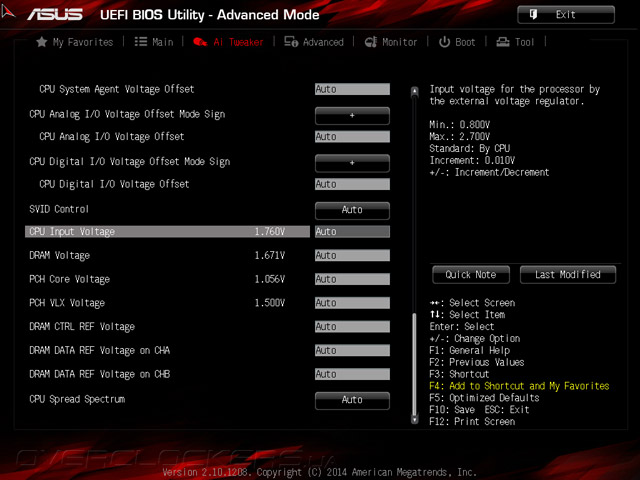
Task: Click DRAM CTRL REF Voltage field
Action: (352, 326)
